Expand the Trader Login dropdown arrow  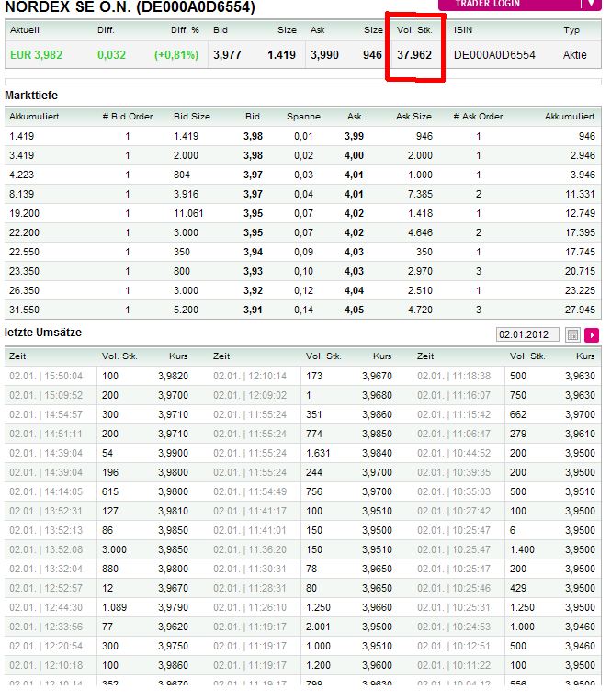coord(592,4)
